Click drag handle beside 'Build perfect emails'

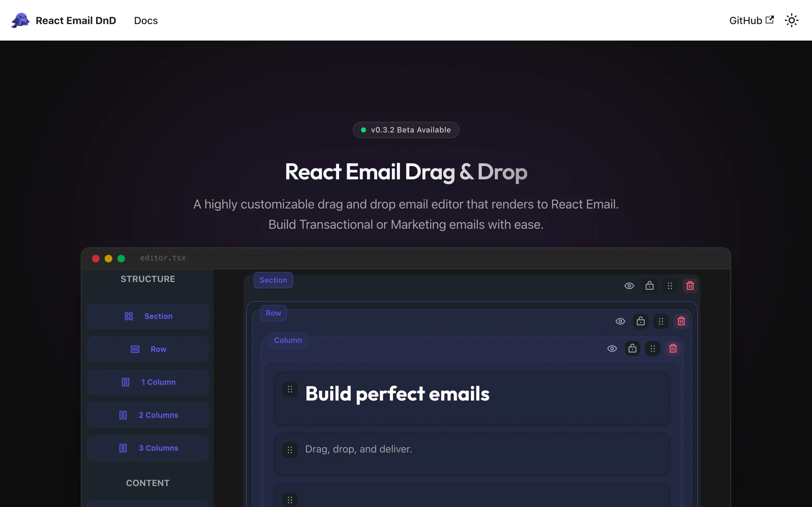tap(290, 389)
